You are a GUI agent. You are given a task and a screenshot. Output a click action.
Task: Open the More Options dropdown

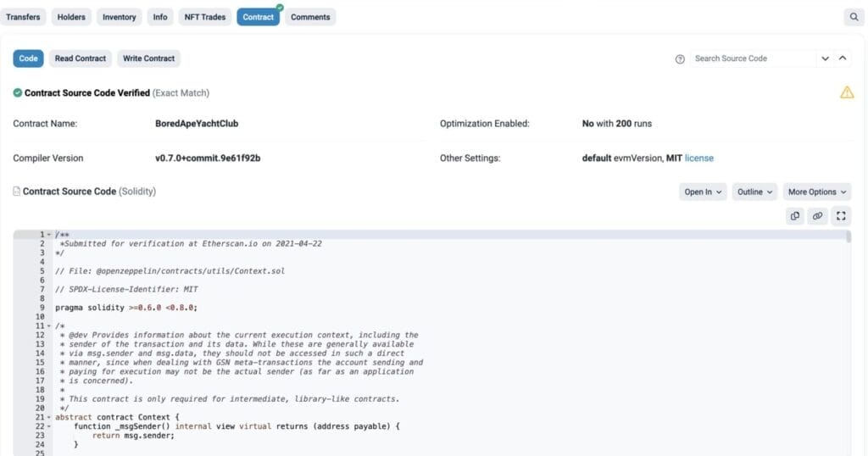coord(817,192)
